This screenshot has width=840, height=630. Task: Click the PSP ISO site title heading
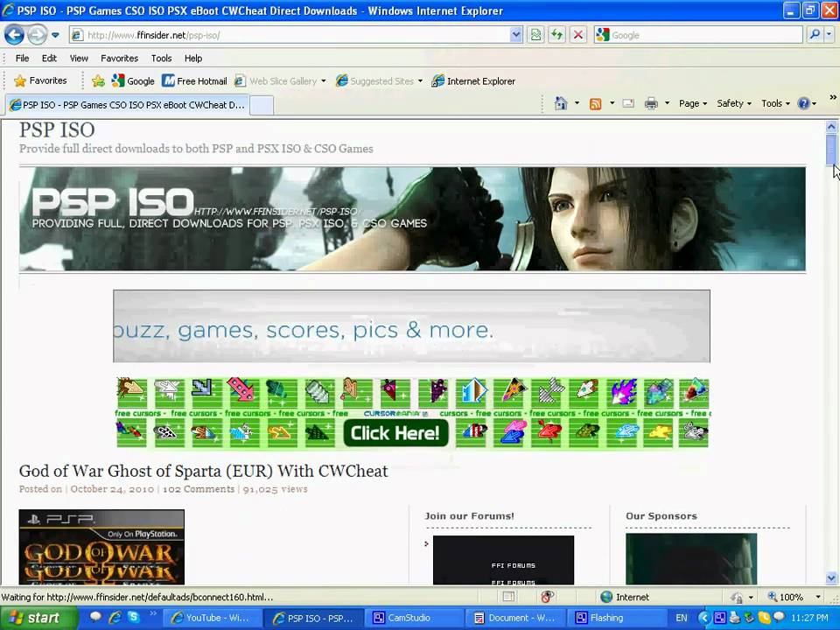tap(57, 130)
